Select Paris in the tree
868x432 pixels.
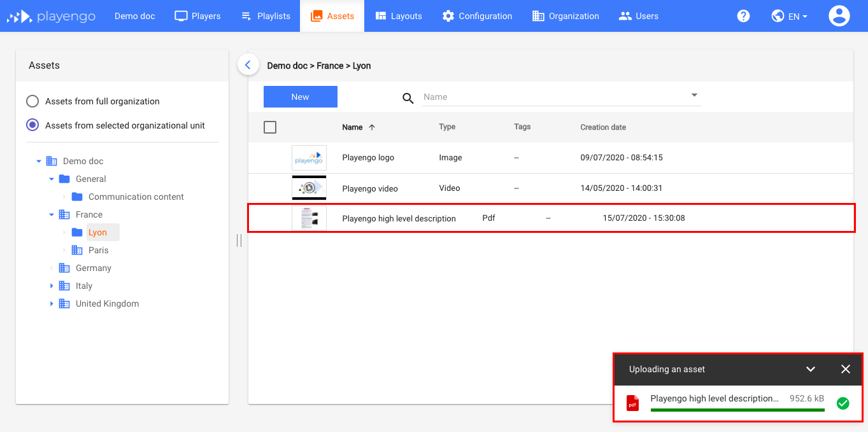99,250
